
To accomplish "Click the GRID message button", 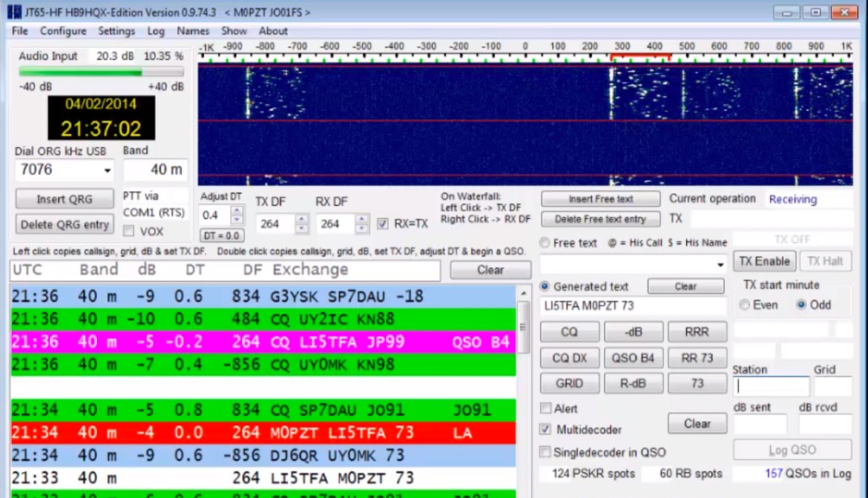I will (x=569, y=383).
